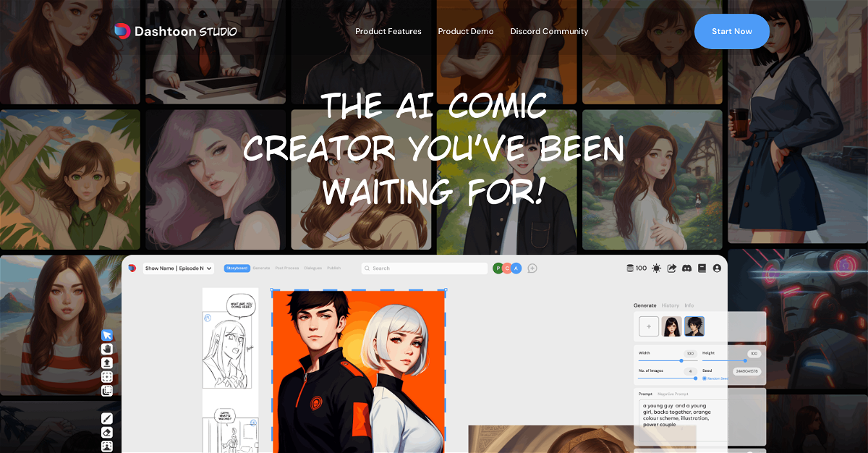
Task: Select the brush tool
Action: (x=107, y=418)
